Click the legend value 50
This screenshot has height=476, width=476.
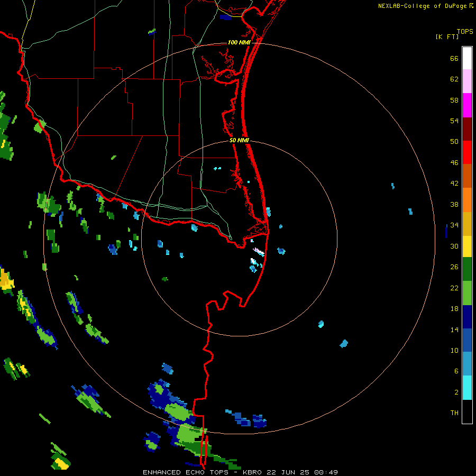click(x=454, y=141)
